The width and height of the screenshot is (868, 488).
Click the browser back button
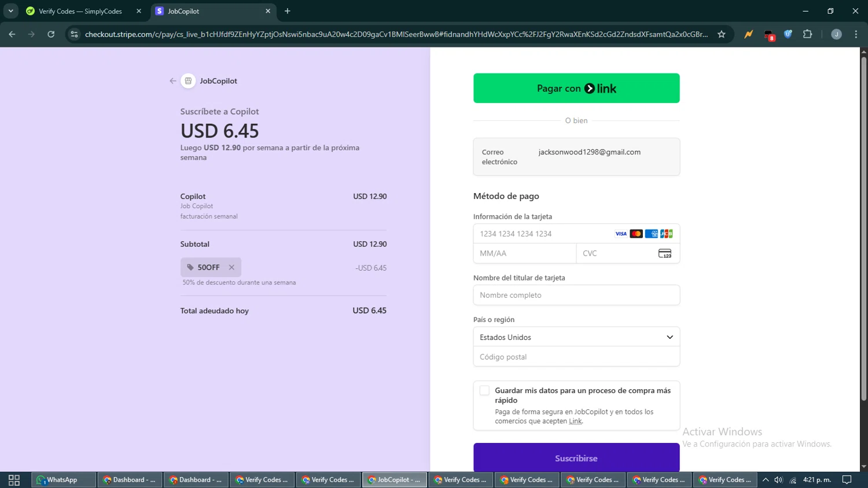click(x=12, y=34)
